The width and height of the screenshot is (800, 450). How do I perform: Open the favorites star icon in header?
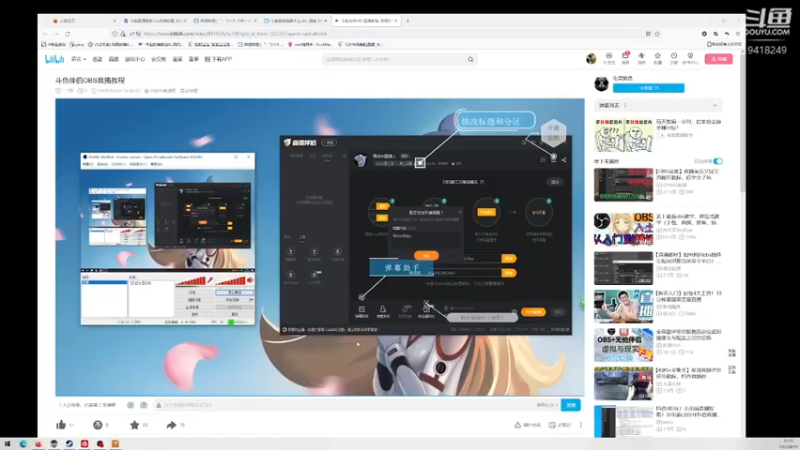(x=658, y=58)
